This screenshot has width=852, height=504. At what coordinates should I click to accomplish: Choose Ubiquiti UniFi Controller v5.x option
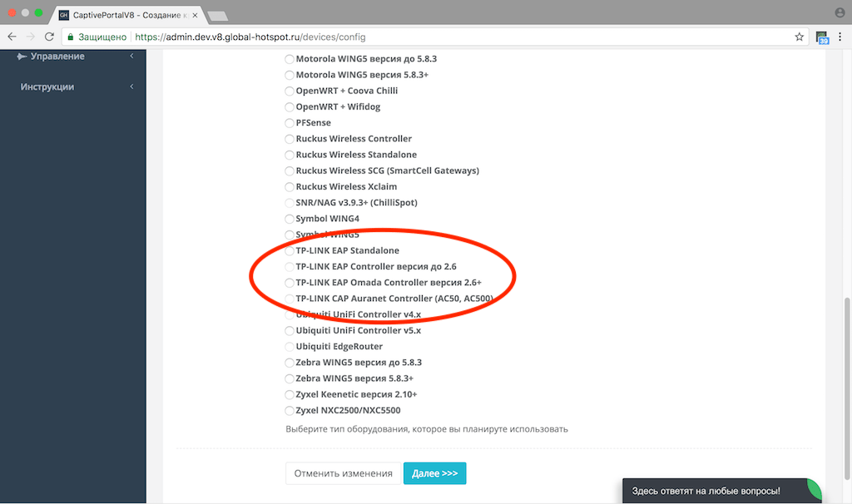pyautogui.click(x=290, y=331)
